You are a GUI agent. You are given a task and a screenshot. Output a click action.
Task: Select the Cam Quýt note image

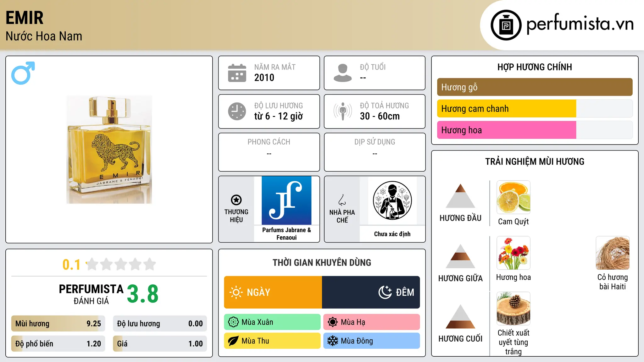[514, 197]
